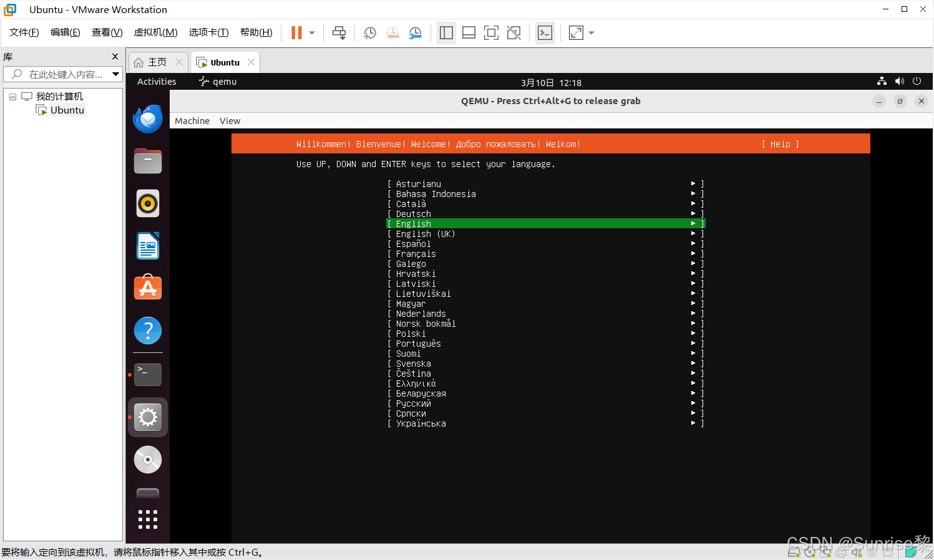The width and height of the screenshot is (934, 560).
Task: Revert the VM to its previous snapshot
Action: click(x=392, y=33)
